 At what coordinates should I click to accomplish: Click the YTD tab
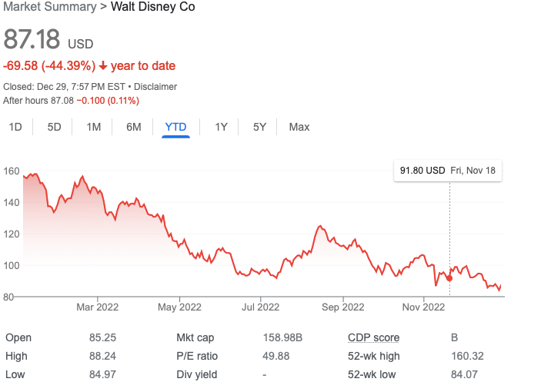click(175, 127)
